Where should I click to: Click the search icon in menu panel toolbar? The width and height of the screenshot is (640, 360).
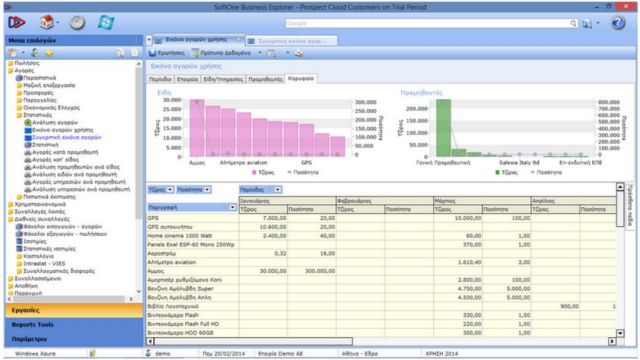tap(120, 53)
